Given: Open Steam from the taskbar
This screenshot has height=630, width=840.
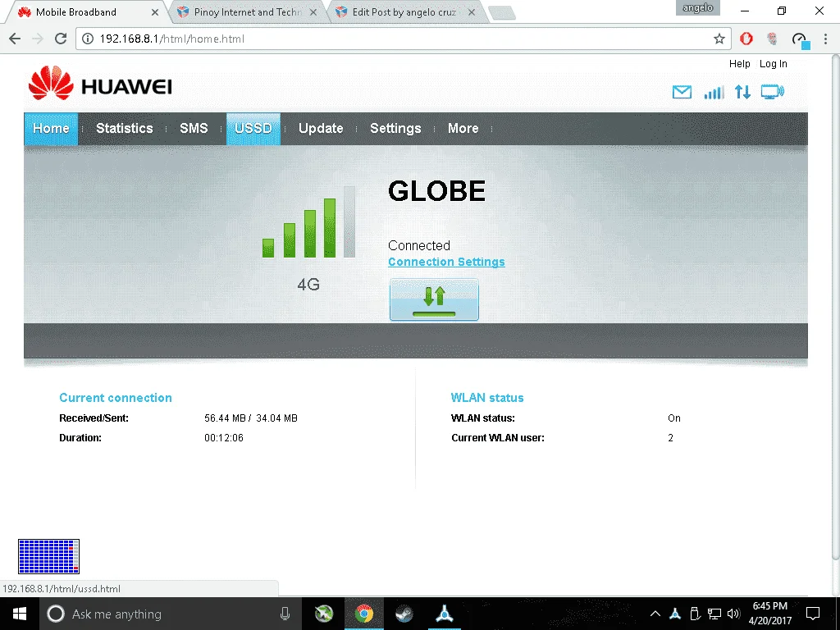Looking at the screenshot, I should pos(404,614).
